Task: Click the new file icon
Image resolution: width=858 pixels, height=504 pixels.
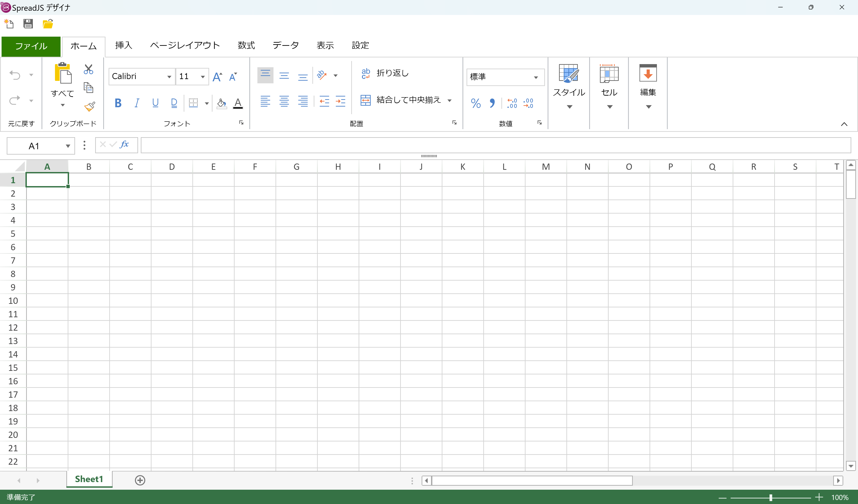Action: point(9,24)
